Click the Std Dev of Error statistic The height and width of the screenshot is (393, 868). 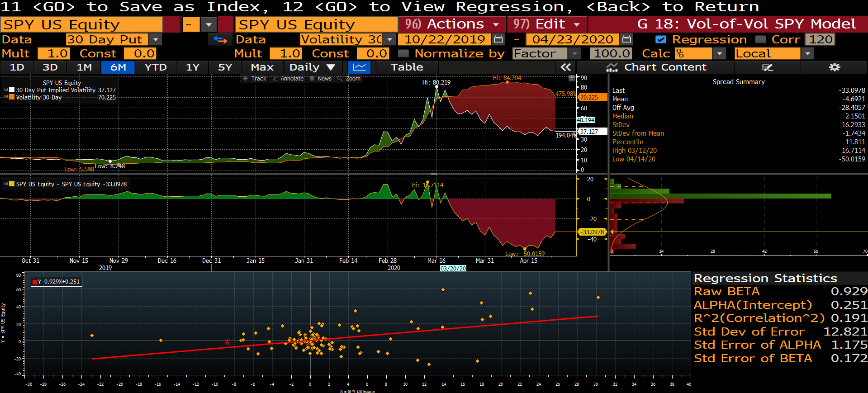tap(780, 332)
